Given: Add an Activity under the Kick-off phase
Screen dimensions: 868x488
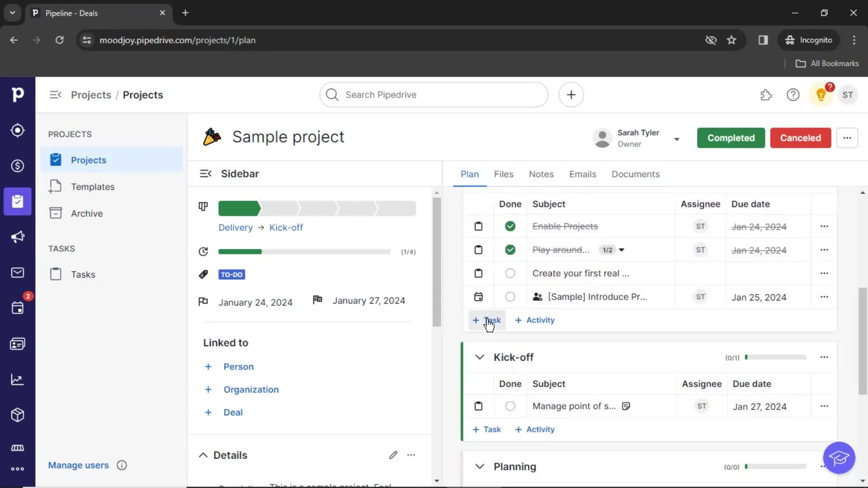Looking at the screenshot, I should click(535, 429).
